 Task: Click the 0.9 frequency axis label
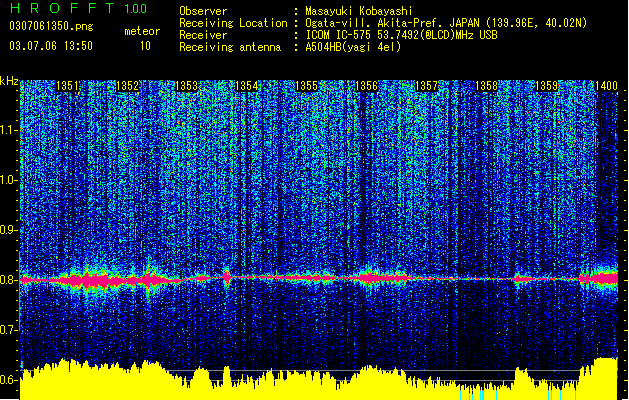click(x=9, y=230)
